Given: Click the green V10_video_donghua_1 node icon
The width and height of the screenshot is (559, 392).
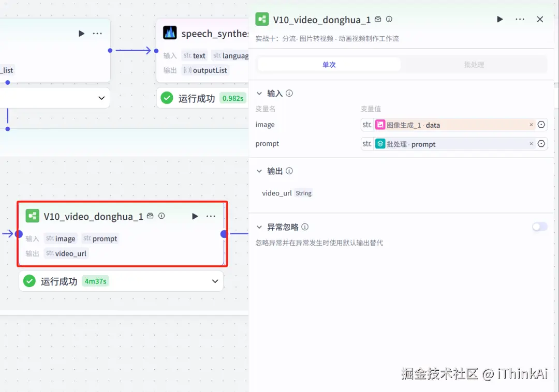Looking at the screenshot, I should tap(33, 216).
